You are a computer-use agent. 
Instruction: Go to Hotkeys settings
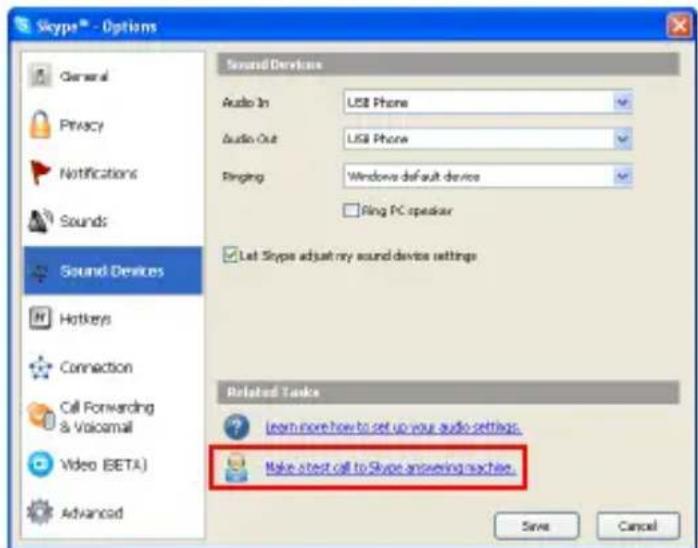click(x=113, y=319)
